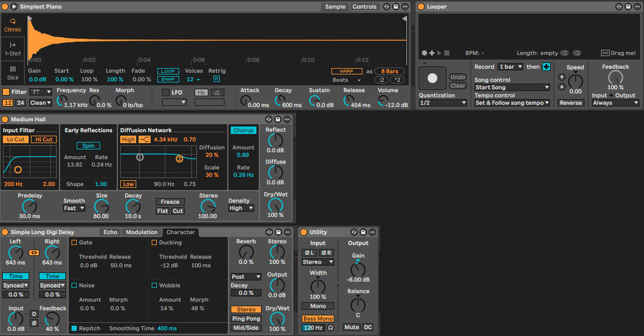
Task: Toggle Simpler Filter on/off square
Action: click(6, 92)
